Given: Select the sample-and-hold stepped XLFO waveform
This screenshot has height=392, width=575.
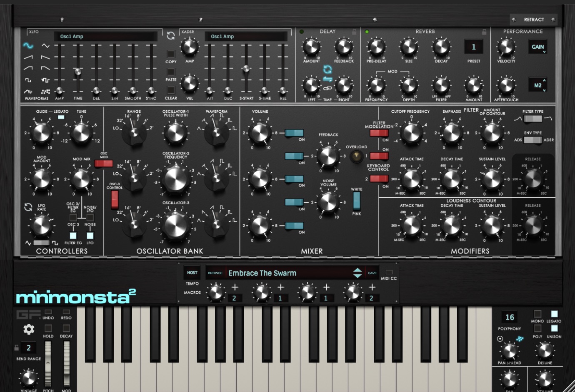Looking at the screenshot, I should pos(45,80).
